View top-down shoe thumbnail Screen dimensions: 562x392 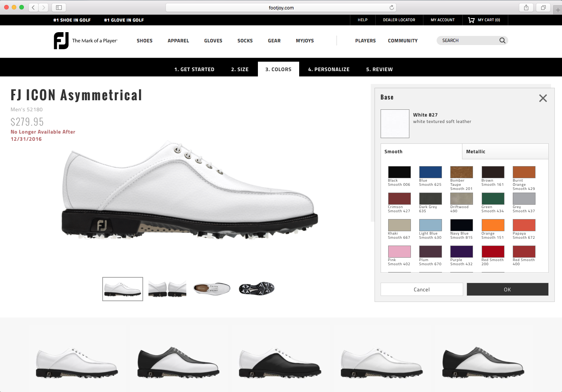point(212,289)
